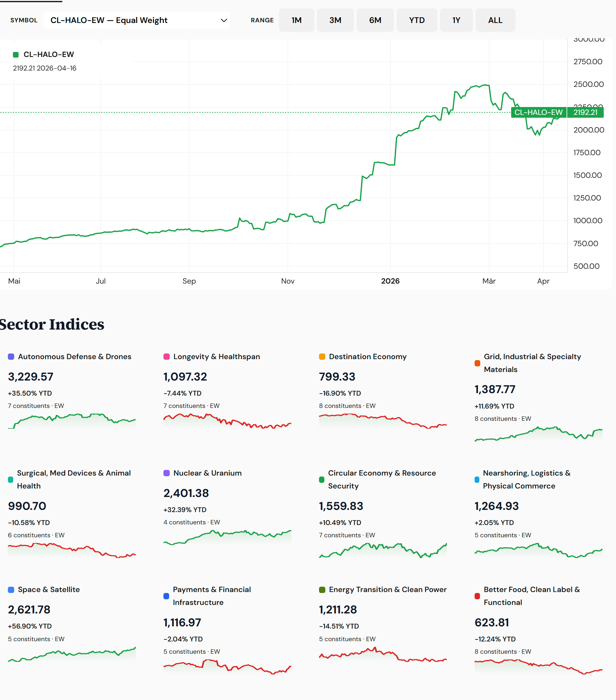Image resolution: width=616 pixels, height=700 pixels.
Task: Switch chart range to 3M
Action: (335, 20)
